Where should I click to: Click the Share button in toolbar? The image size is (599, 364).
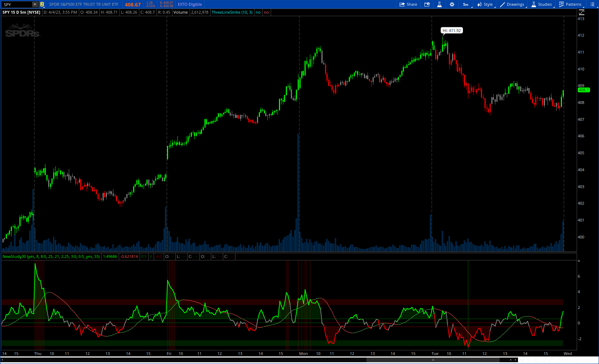click(x=408, y=4)
